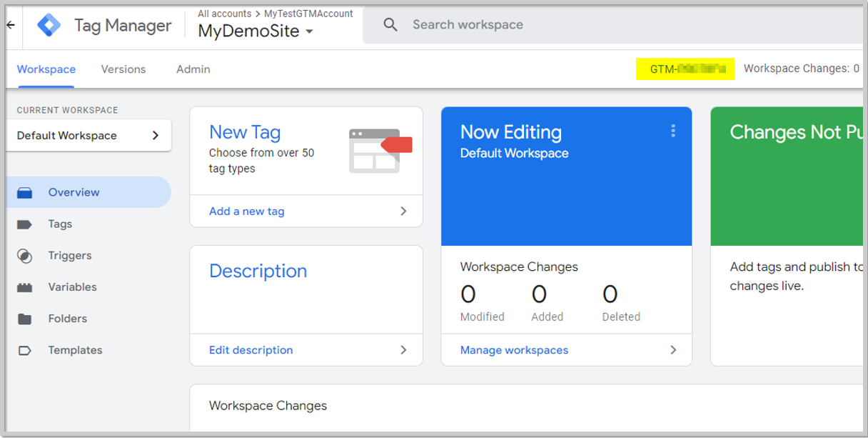Open the Tags icon in sidebar
868x438 pixels.
(24, 224)
